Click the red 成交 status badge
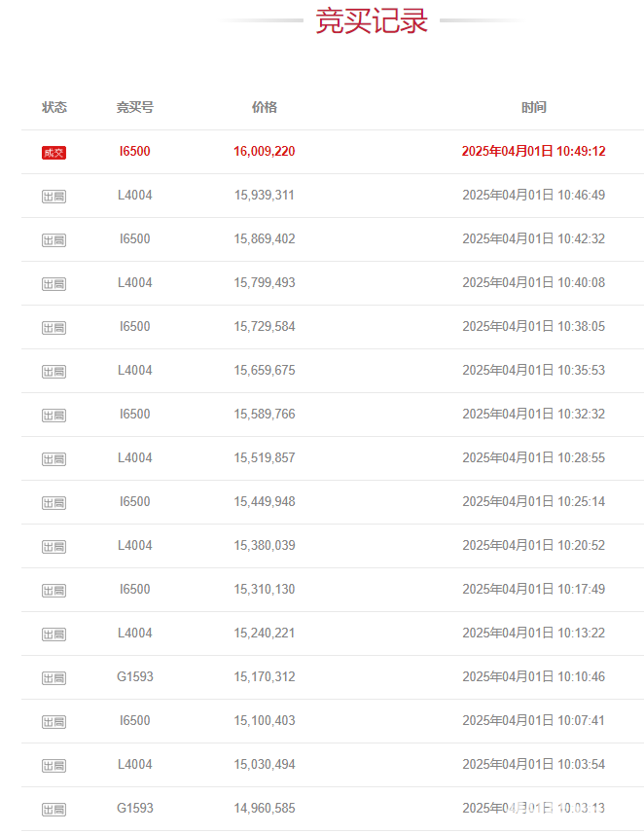This screenshot has height=834, width=644. pos(54,153)
